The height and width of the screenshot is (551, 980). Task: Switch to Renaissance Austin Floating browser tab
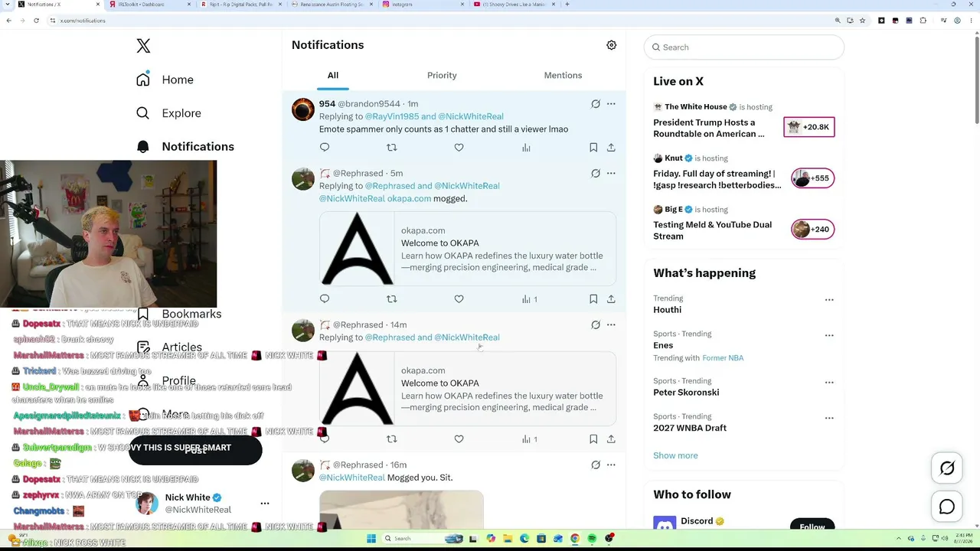tap(332, 5)
